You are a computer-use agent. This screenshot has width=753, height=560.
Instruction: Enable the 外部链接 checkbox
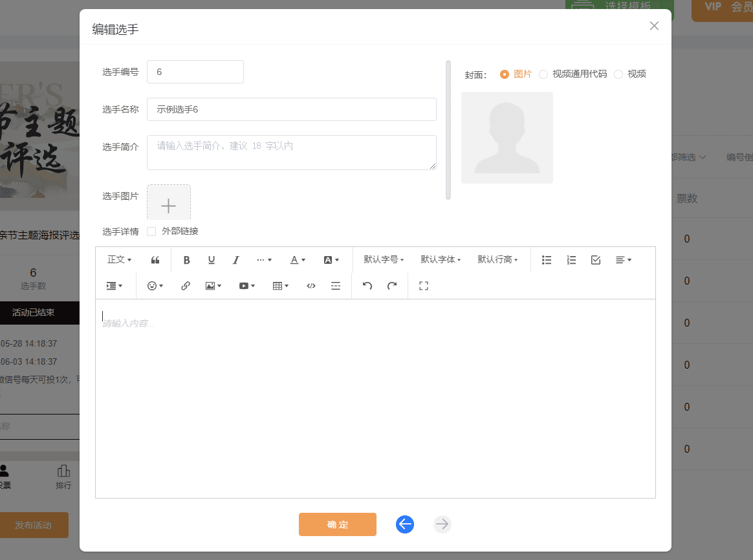150,231
